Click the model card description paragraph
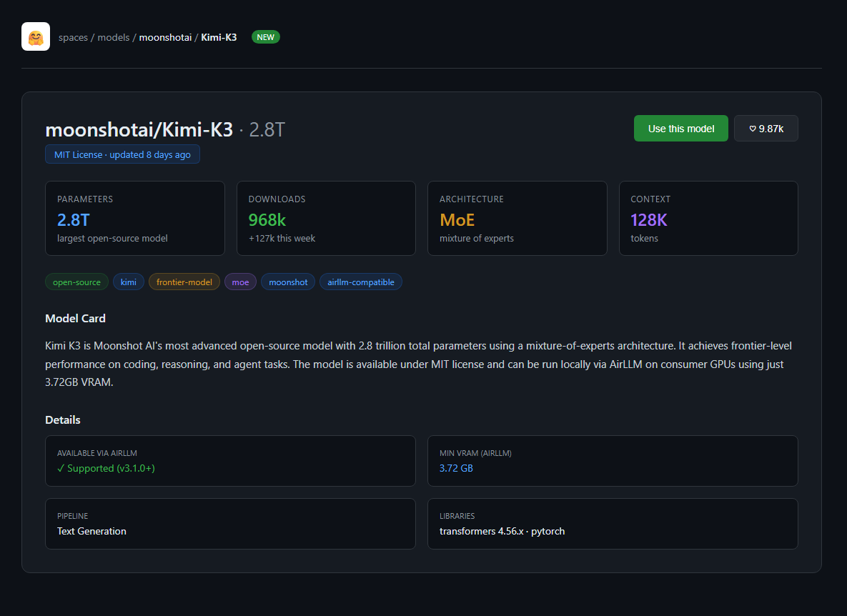 (x=419, y=364)
